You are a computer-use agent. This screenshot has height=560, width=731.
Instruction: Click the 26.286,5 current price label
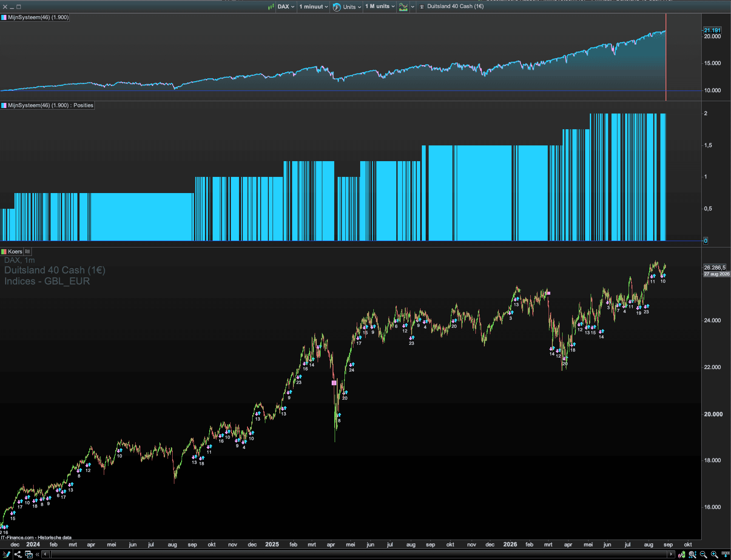coord(715,267)
